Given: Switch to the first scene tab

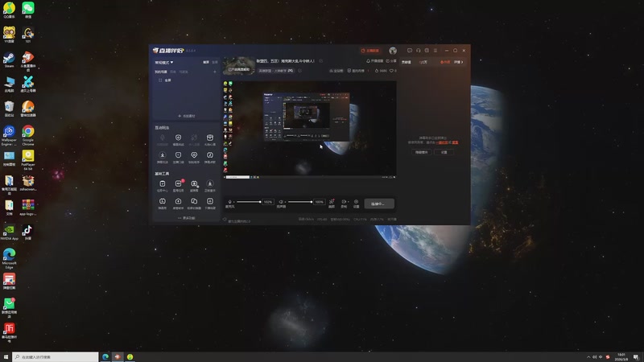Looking at the screenshot, I should tap(160, 72).
